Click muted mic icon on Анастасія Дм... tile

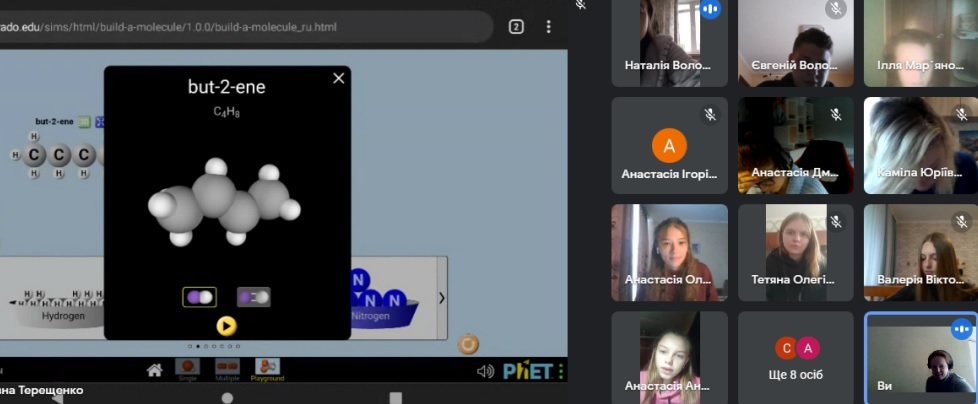[x=836, y=114]
